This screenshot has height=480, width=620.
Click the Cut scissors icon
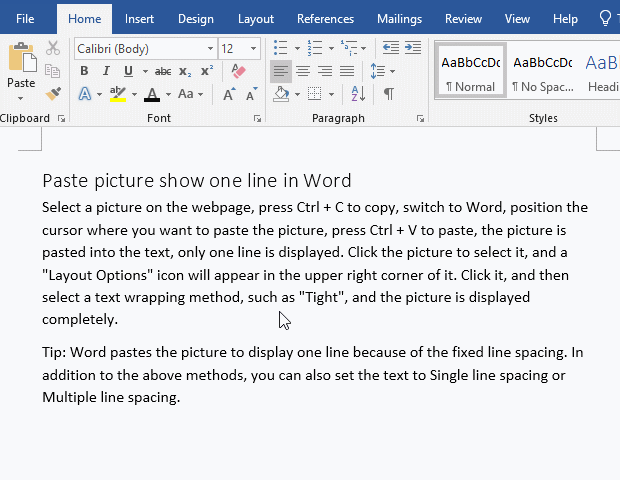(x=53, y=48)
